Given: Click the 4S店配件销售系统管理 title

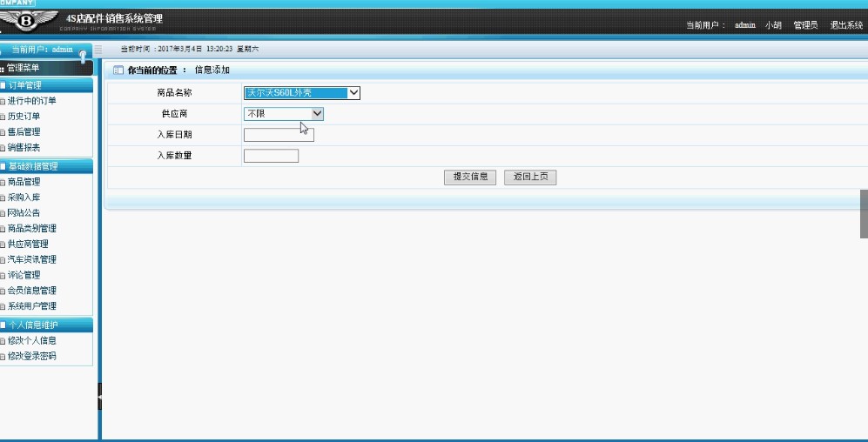Looking at the screenshot, I should click(115, 19).
